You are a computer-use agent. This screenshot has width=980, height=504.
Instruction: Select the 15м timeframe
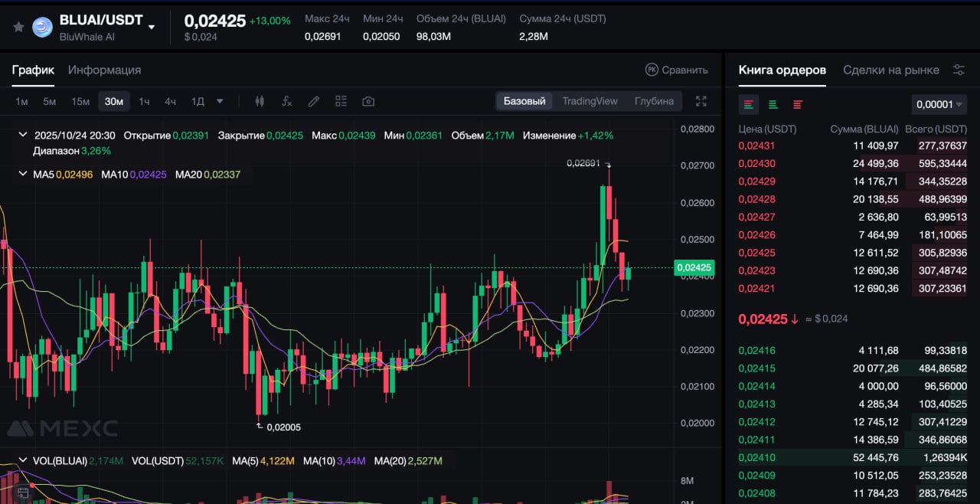click(x=80, y=101)
